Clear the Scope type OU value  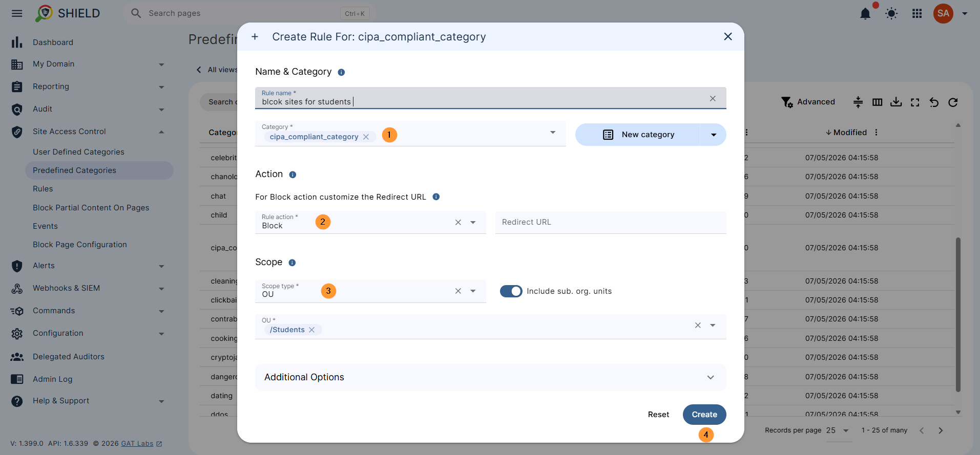click(458, 291)
